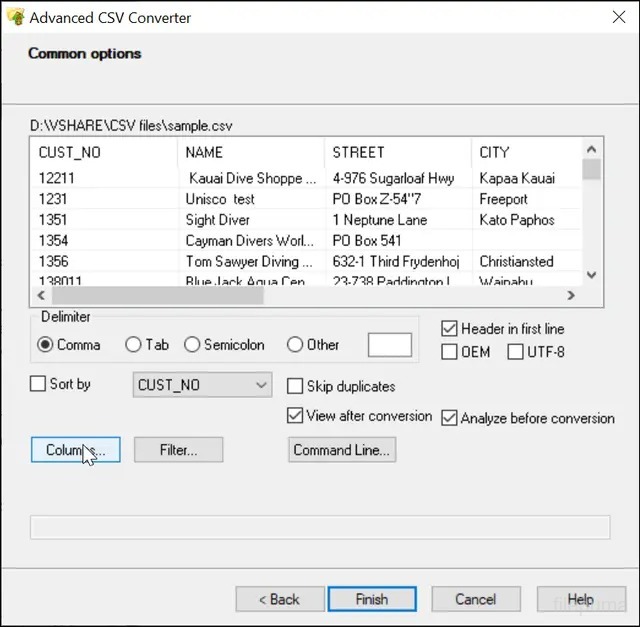This screenshot has width=640, height=627.
Task: Choose the Tab delimiter option
Action: pyautogui.click(x=133, y=345)
